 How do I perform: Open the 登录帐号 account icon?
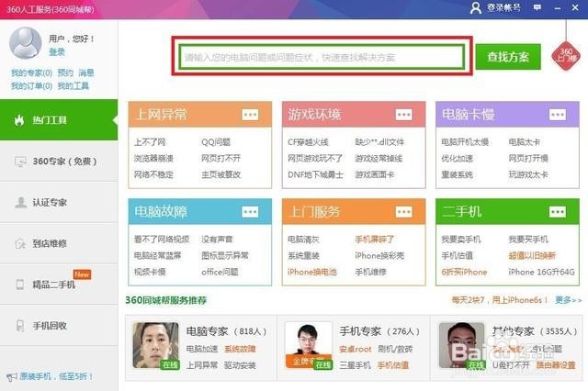(x=476, y=8)
